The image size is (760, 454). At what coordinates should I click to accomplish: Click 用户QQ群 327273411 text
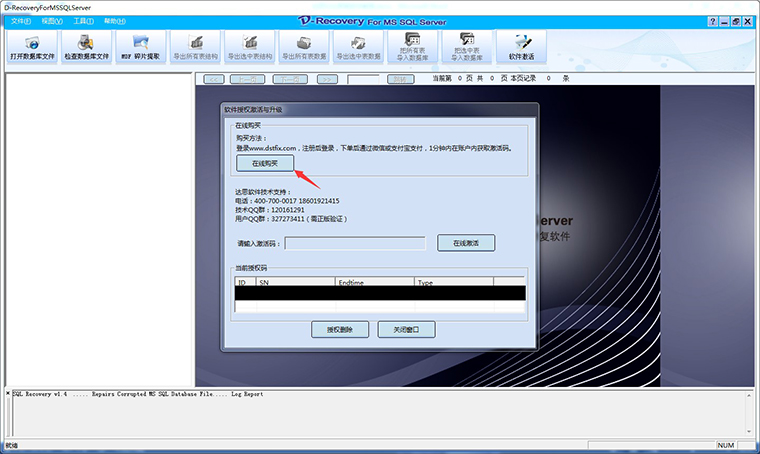point(291,219)
